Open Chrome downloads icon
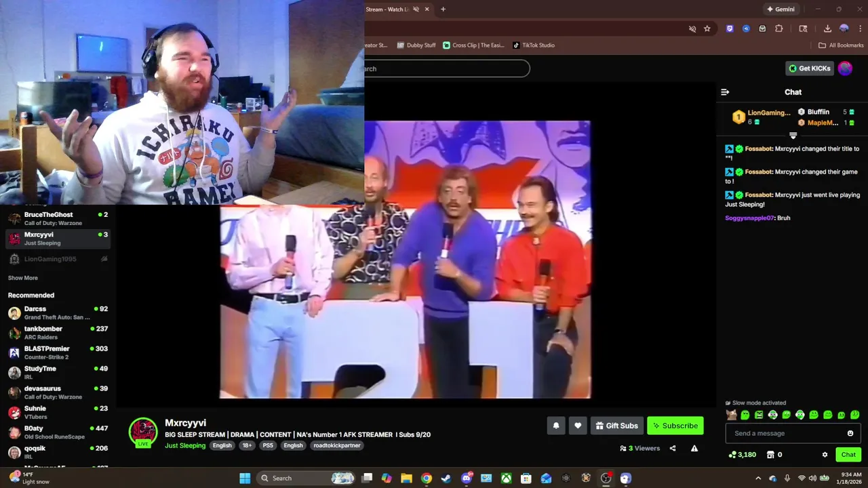This screenshot has height=488, width=868. click(827, 28)
